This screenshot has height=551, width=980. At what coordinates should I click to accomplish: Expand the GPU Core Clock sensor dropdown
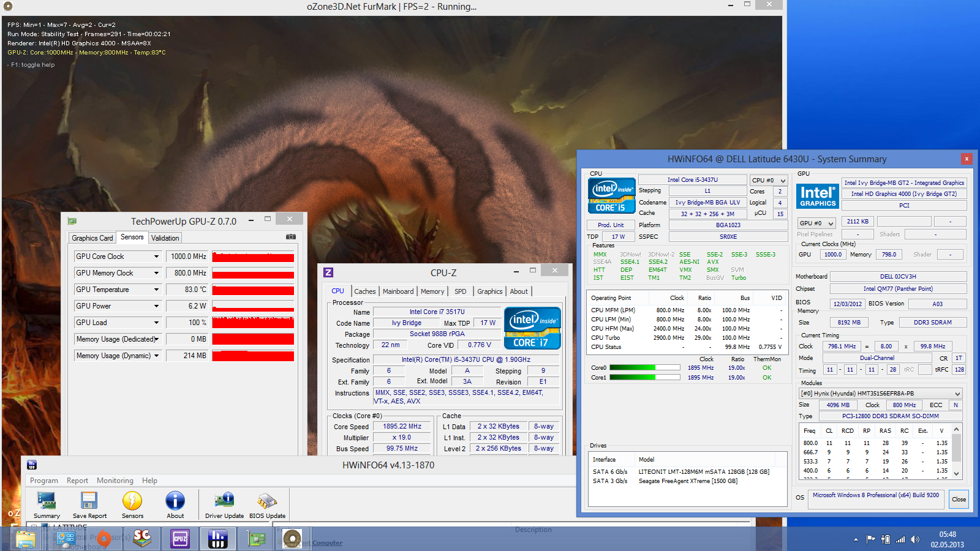156,257
